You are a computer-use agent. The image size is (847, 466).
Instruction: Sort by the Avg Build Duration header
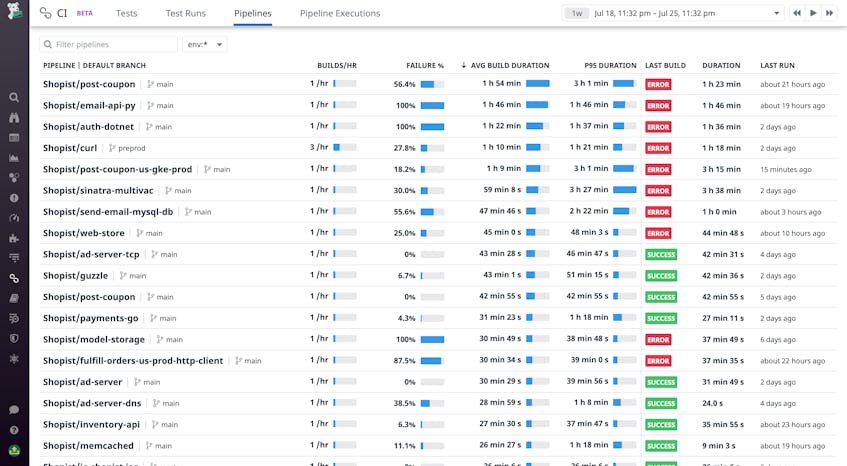pyautogui.click(x=509, y=65)
